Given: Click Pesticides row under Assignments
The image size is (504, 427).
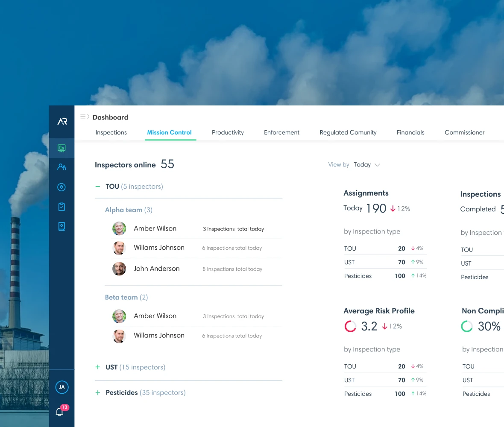Looking at the screenshot, I should (385, 276).
